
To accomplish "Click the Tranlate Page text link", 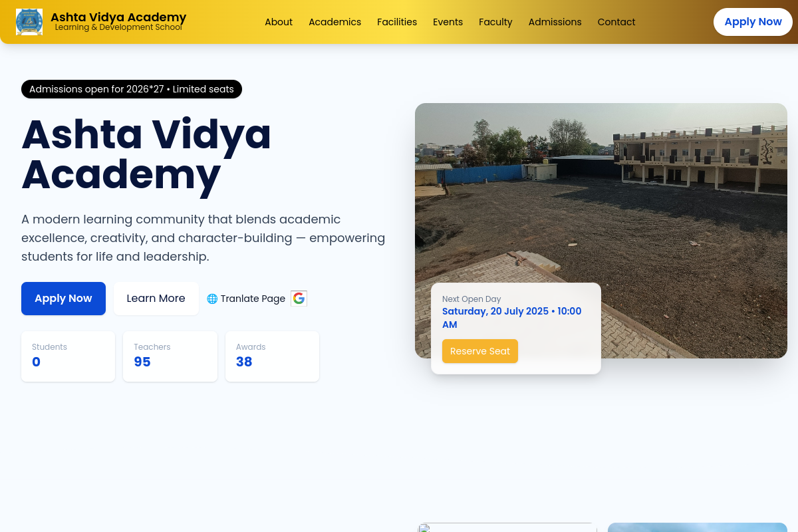I will pyautogui.click(x=253, y=299).
